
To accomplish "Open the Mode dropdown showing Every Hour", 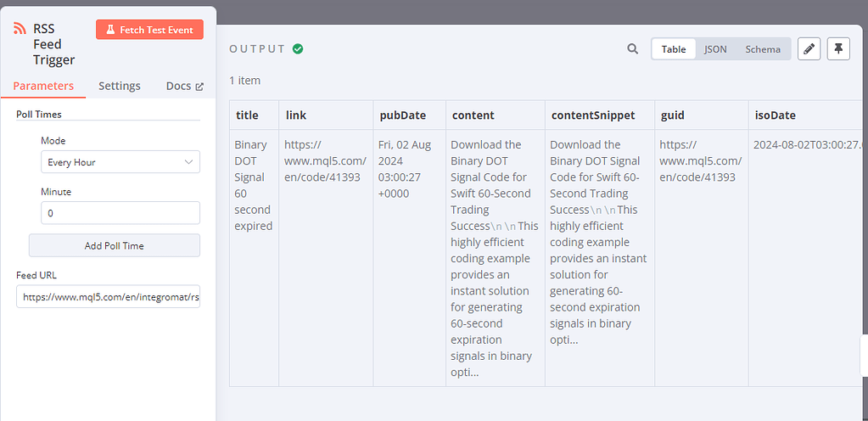I will (120, 161).
